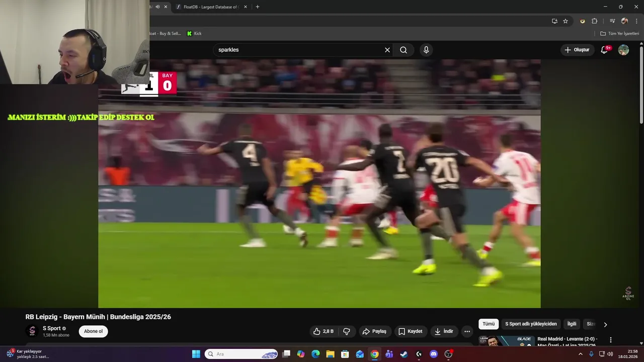Image resolution: width=644 pixels, height=362 pixels.
Task: Open the Chrome three-dot menu
Action: [636, 21]
